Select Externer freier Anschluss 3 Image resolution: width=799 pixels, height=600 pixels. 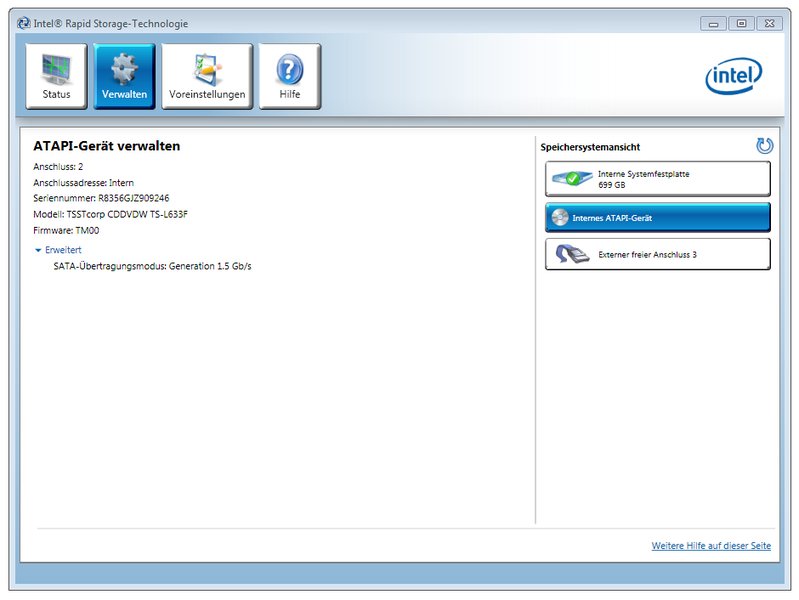(657, 254)
